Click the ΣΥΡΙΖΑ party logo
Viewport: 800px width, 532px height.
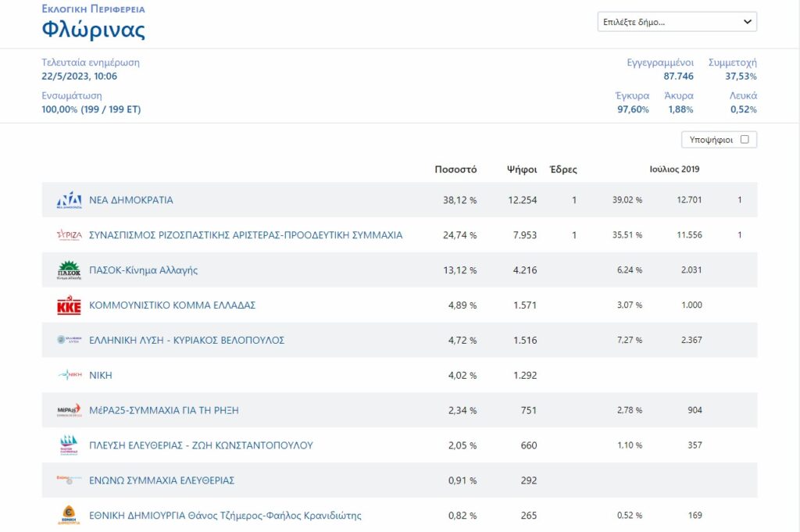tap(69, 235)
